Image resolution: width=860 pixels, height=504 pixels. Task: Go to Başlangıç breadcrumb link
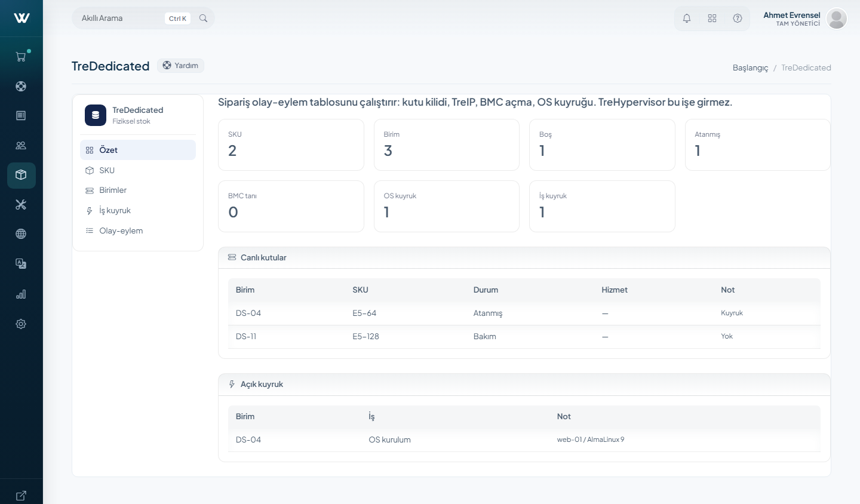(x=750, y=67)
